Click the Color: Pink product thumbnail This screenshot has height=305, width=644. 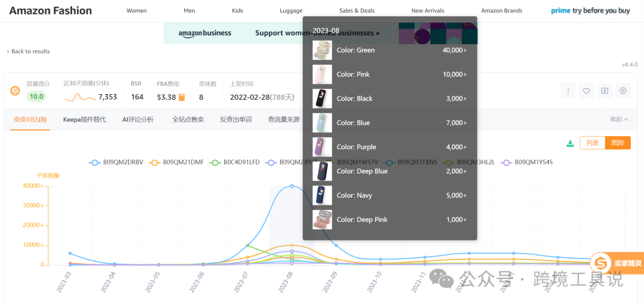[x=322, y=75]
